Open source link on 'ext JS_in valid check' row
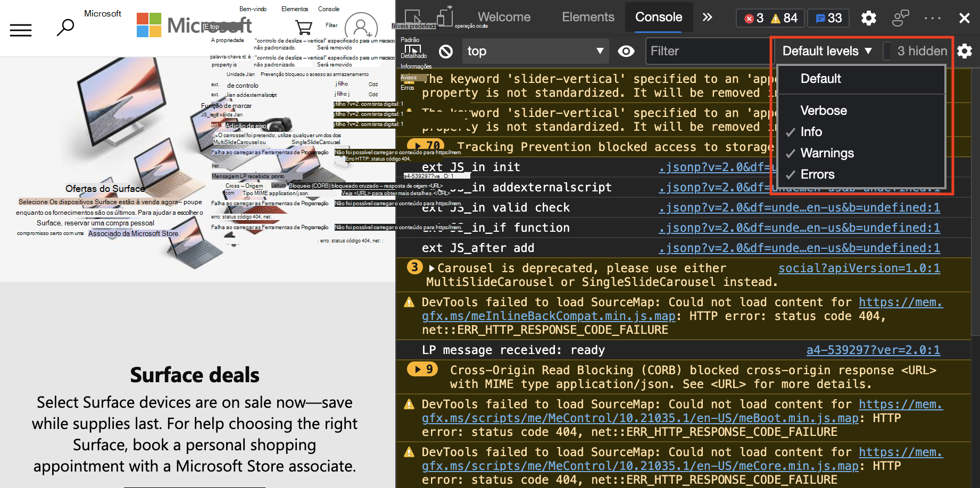Screen dimensions: 980x488 tap(799, 208)
